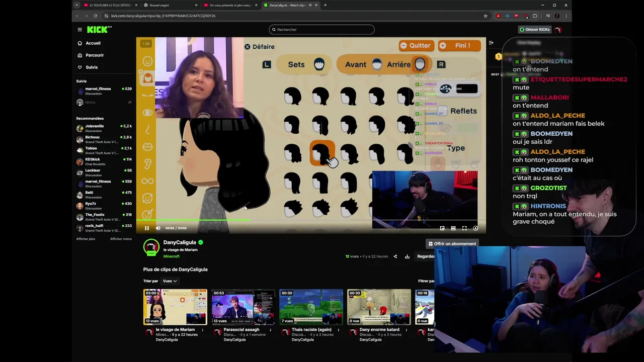Toggle fullscreen on the player

coord(464,228)
